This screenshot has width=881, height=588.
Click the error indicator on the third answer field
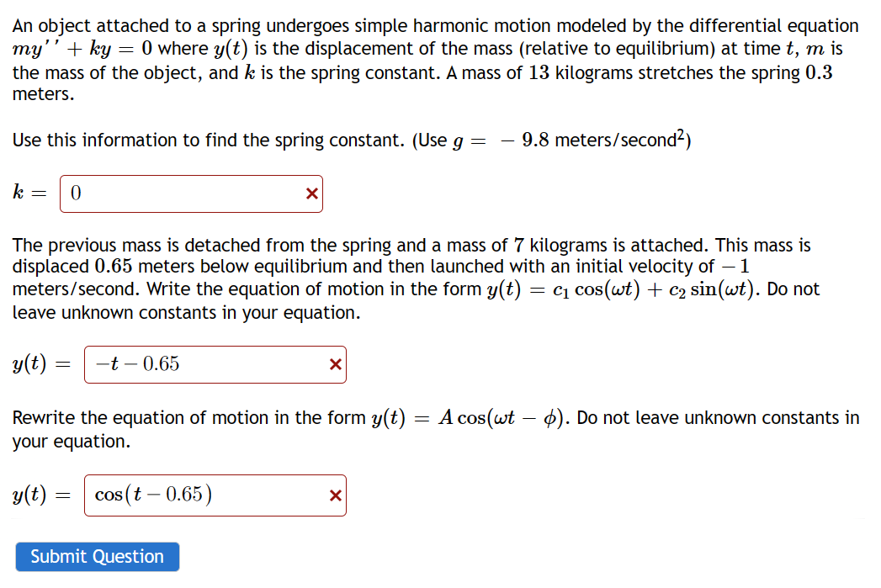pos(334,495)
